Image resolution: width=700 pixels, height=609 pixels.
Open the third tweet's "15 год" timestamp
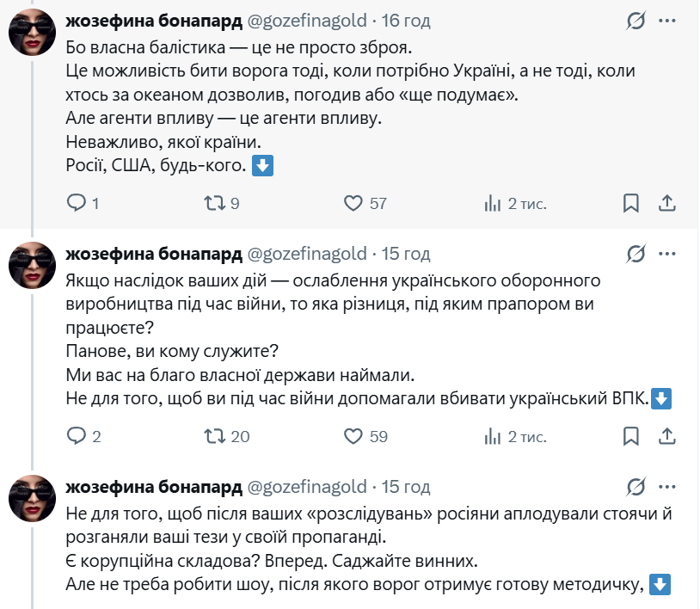click(x=405, y=487)
